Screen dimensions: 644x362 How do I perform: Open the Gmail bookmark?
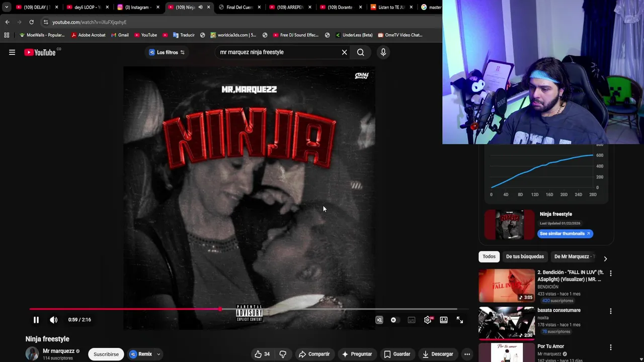point(120,35)
